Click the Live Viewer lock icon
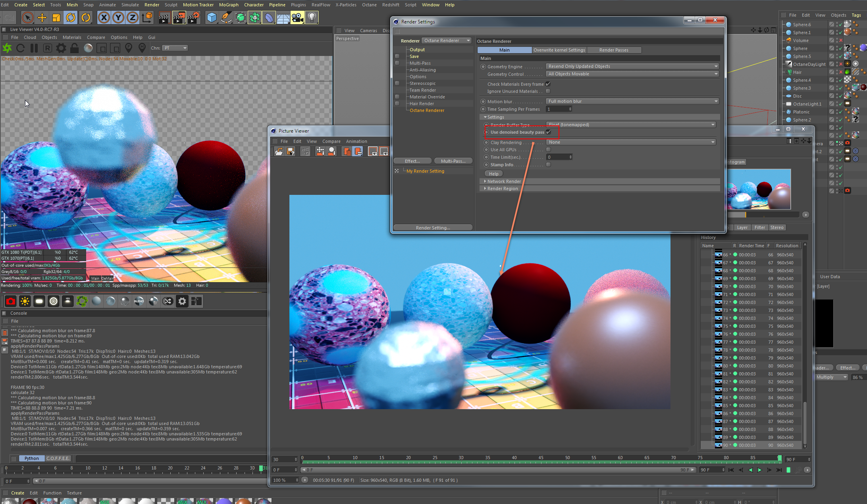 (74, 48)
